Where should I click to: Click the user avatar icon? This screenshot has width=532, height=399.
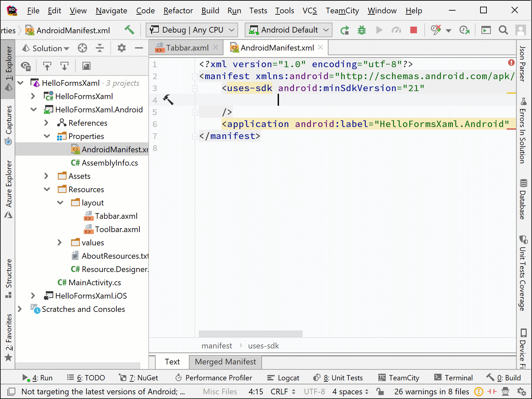pos(520,30)
